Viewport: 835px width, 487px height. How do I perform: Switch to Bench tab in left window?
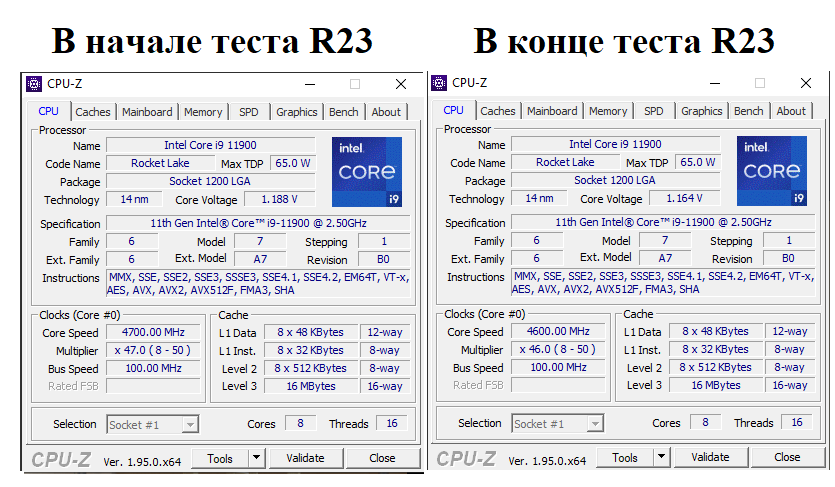tap(343, 112)
